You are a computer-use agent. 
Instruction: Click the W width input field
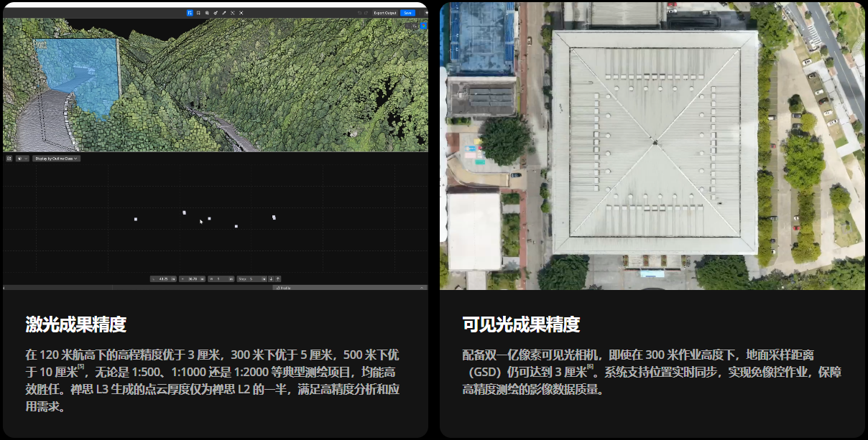click(x=220, y=278)
